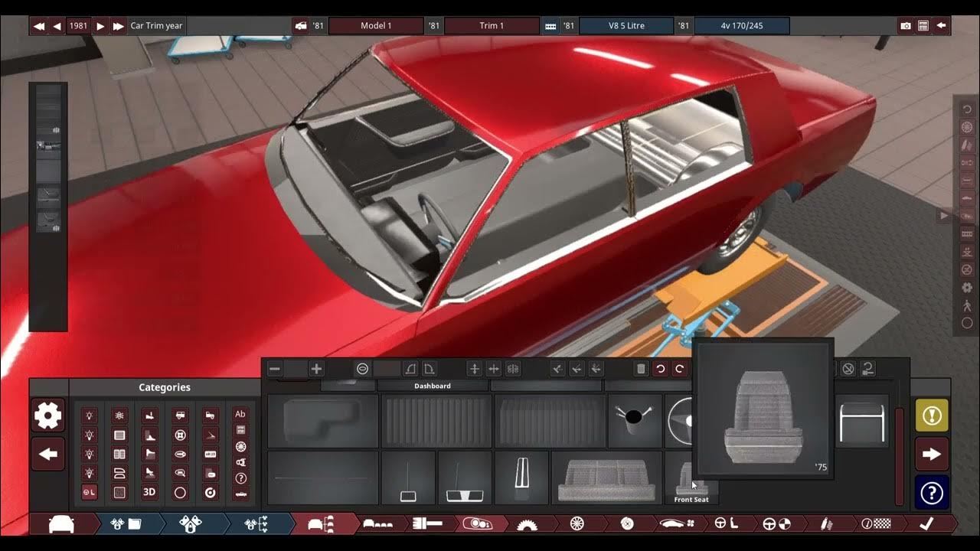Screen dimensions: 980x551
Task: Click the fixture scale input field
Action: pyautogui.click(x=296, y=369)
